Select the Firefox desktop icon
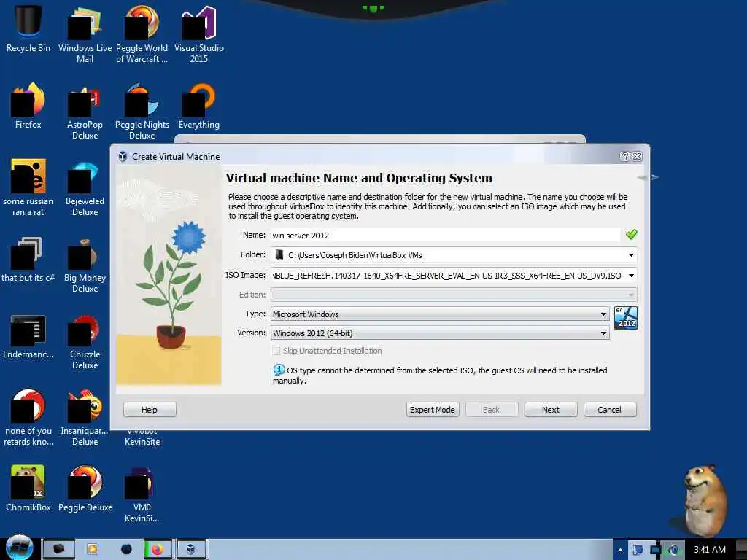This screenshot has width=747, height=560. 28,106
